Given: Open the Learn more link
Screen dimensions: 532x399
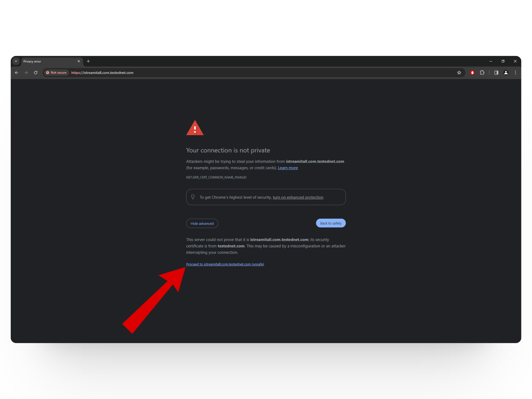Looking at the screenshot, I should (288, 168).
